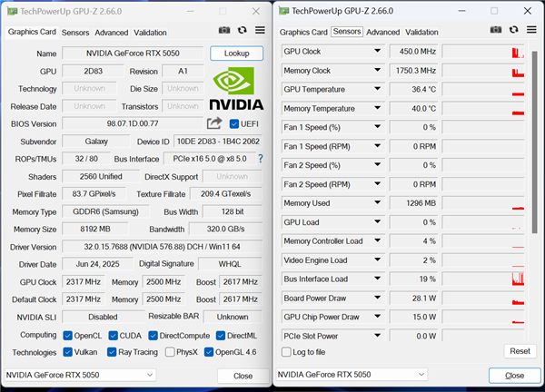This screenshot has width=545, height=392.
Task: Click the Bus Interface question mark icon
Action: tap(260, 159)
